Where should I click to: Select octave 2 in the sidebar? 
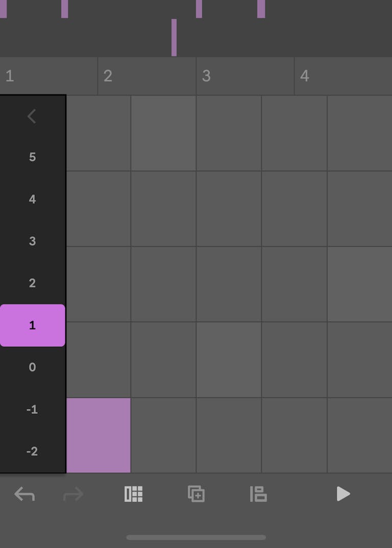(x=32, y=283)
